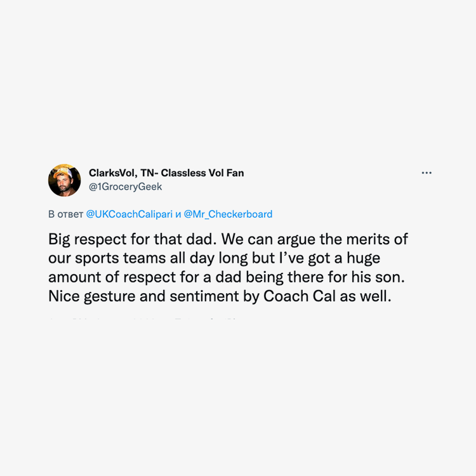Open the @UKCoachCalipari mention link

tap(129, 214)
